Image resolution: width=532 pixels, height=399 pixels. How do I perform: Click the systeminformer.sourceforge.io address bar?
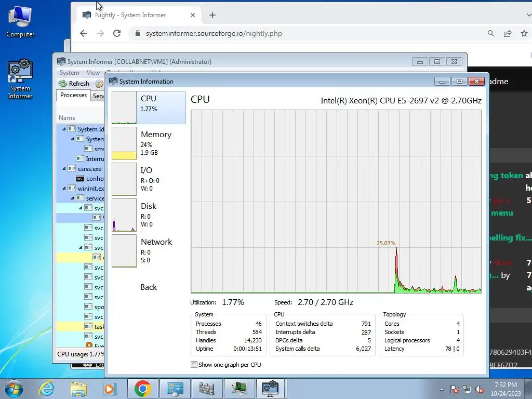pos(214,33)
